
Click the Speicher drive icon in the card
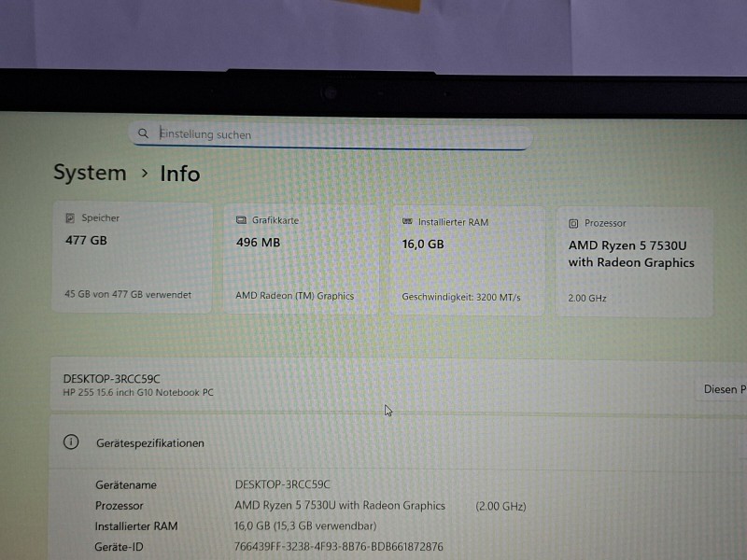coord(69,218)
